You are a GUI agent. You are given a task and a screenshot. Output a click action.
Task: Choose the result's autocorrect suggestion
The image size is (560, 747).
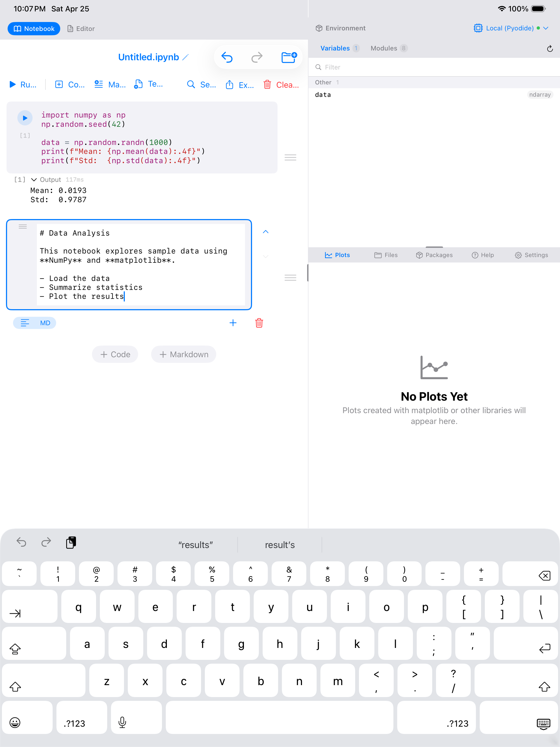point(280,545)
